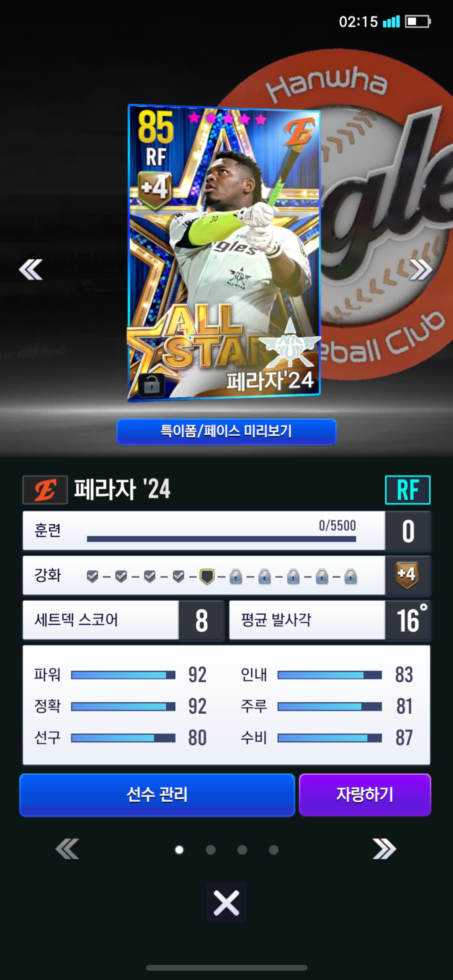Tap the Eagles team logo beside 페라자 '24
The image size is (453, 980).
[45, 490]
